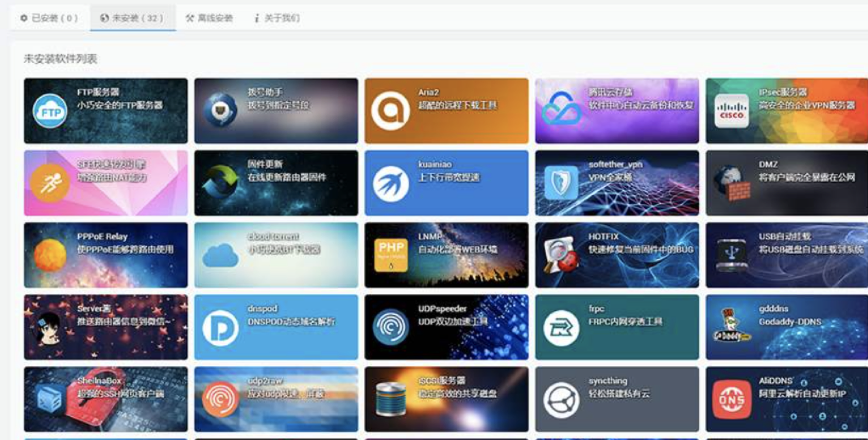Image resolution: width=868 pixels, height=440 pixels.
Task: Click the UDP双边加速工具 description
Action: (452, 322)
